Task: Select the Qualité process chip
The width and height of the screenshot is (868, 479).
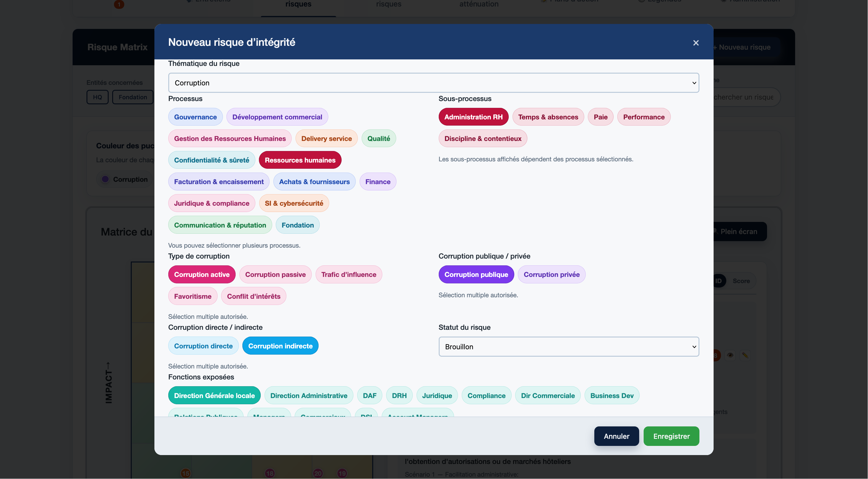Action: tap(379, 138)
